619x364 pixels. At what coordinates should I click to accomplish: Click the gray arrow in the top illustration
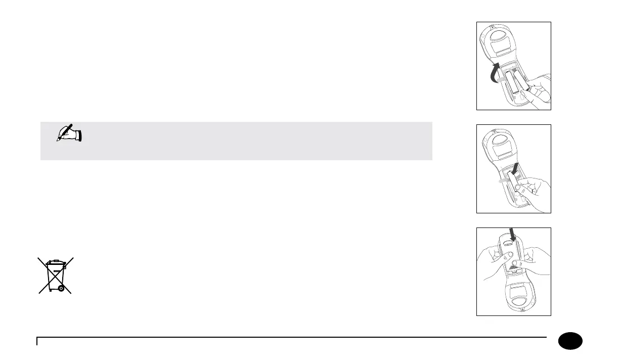tap(501, 80)
